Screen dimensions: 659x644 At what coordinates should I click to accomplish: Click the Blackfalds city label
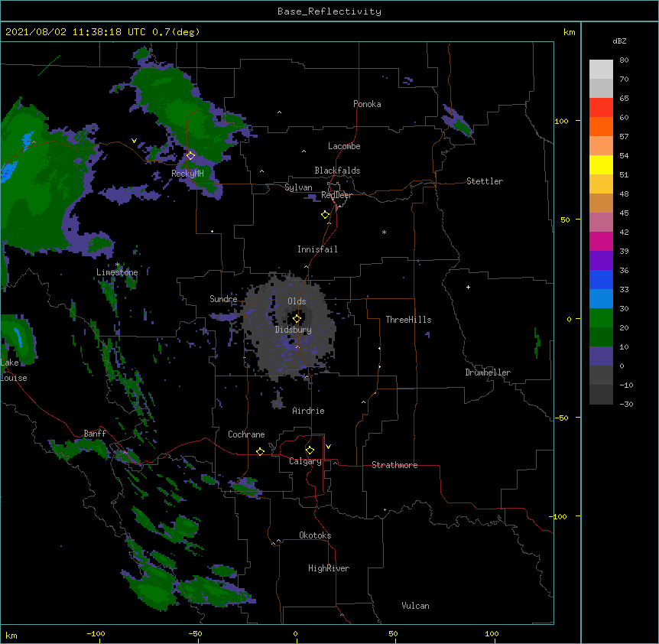click(x=337, y=171)
